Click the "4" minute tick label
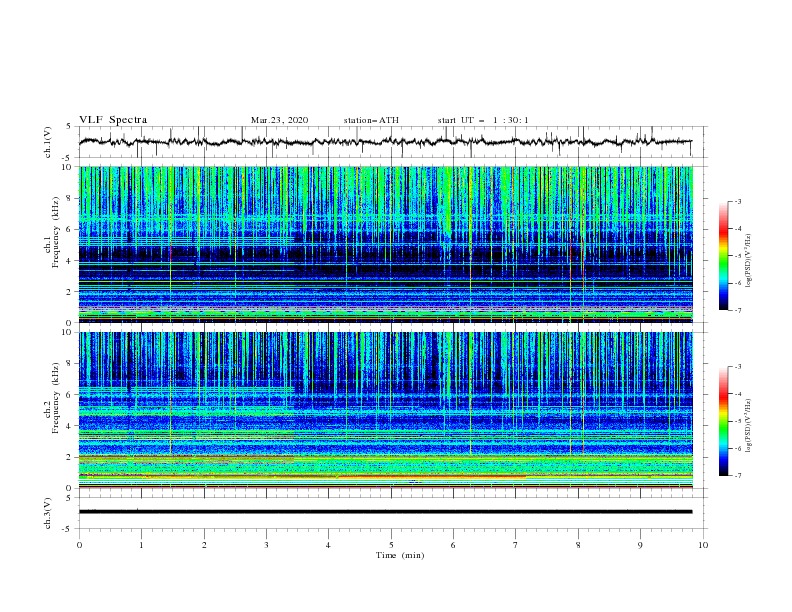 328,545
